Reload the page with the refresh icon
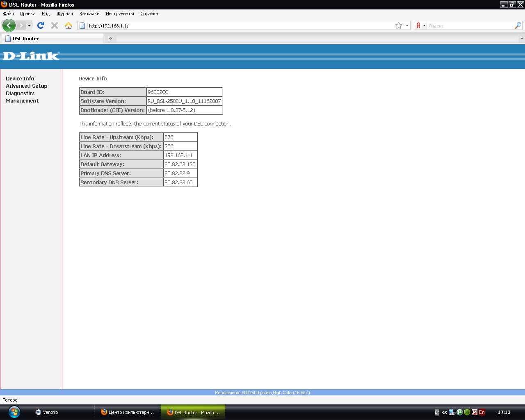 [41, 25]
